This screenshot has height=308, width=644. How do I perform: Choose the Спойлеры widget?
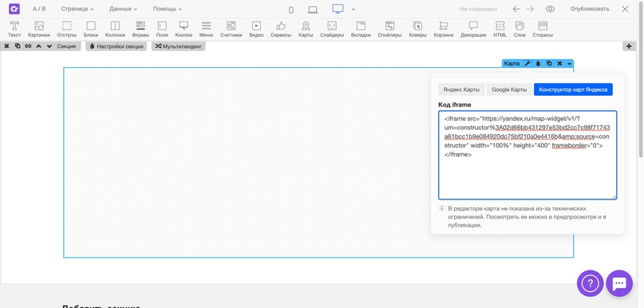[389, 30]
